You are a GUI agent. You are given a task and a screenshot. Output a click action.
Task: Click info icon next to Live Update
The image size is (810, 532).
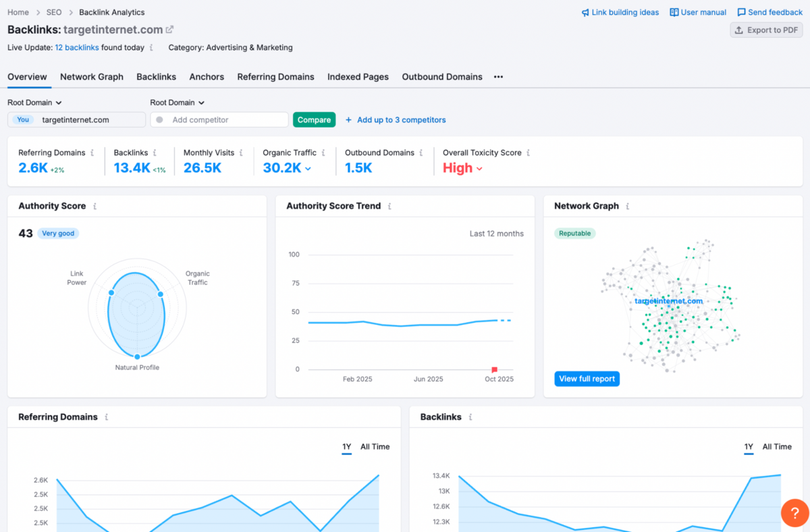pos(151,48)
